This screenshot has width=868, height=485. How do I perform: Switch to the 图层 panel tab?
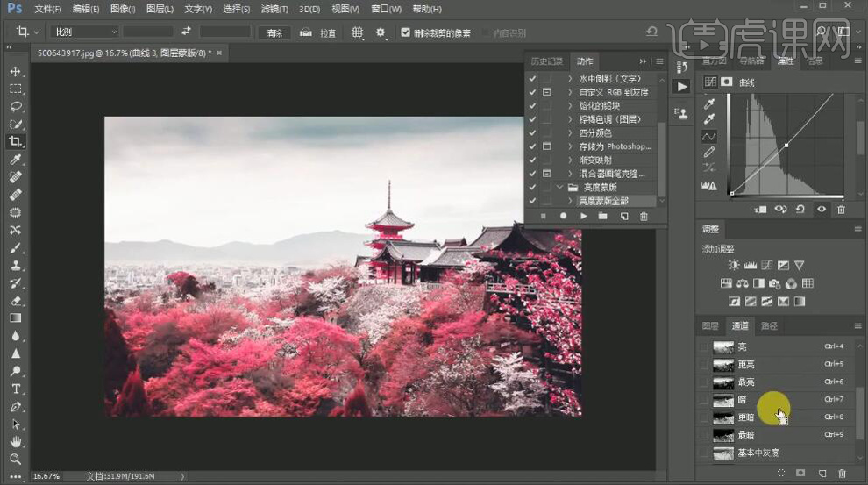[710, 325]
